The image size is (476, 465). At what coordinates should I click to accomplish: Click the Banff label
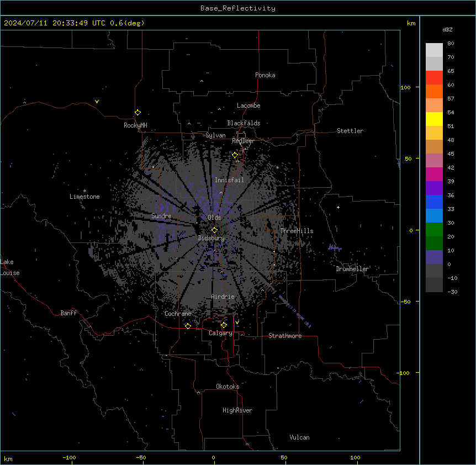[68, 313]
